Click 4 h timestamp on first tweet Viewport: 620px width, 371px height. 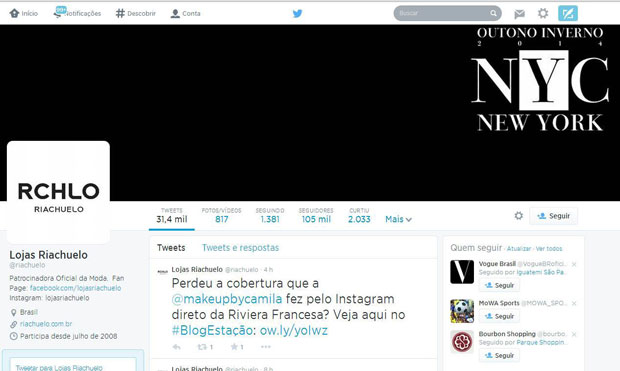pos(268,270)
